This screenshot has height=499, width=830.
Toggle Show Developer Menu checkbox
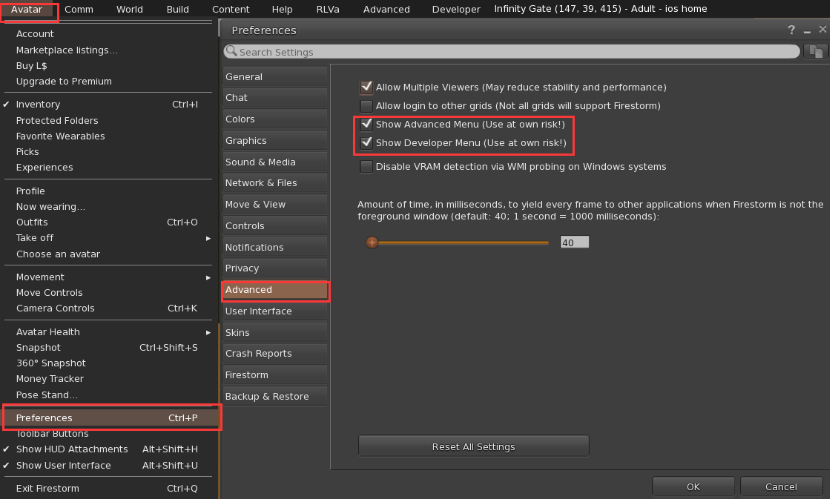tap(366, 143)
